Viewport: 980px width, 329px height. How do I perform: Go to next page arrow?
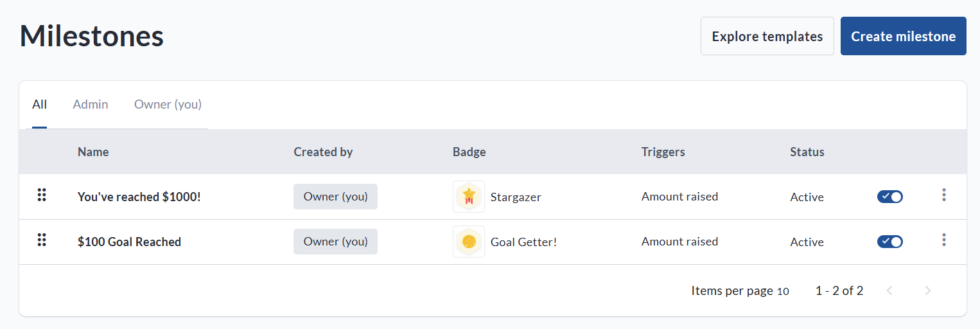point(927,291)
